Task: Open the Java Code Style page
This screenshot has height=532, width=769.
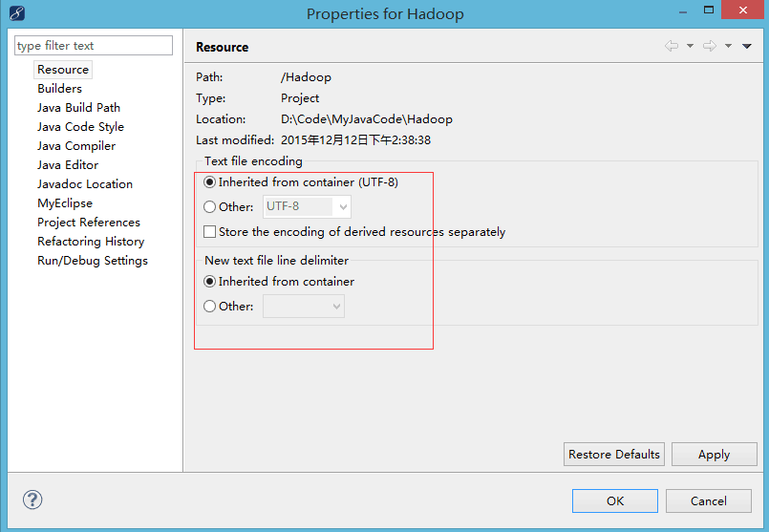Action: (80, 127)
